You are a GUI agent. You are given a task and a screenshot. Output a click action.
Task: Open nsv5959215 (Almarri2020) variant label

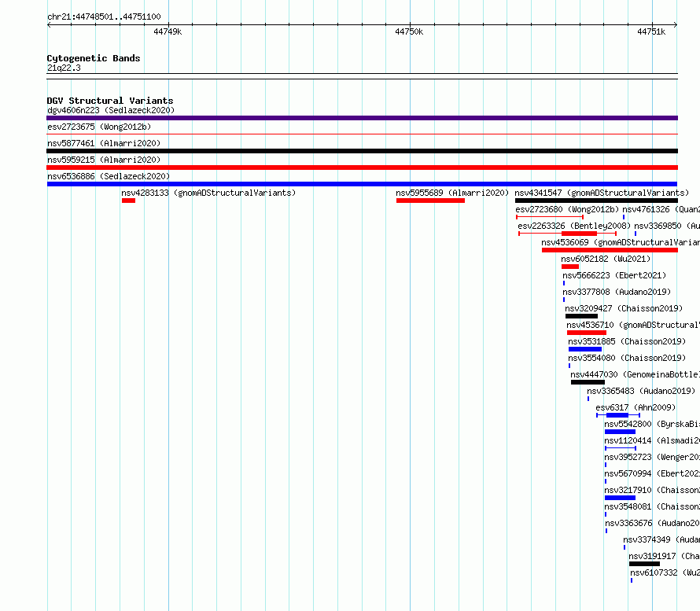point(104,160)
